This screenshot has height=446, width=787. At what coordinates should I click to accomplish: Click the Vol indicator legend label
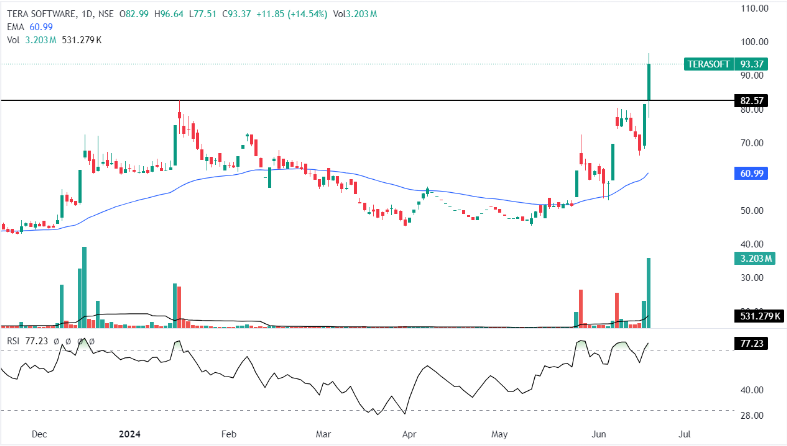(13, 39)
